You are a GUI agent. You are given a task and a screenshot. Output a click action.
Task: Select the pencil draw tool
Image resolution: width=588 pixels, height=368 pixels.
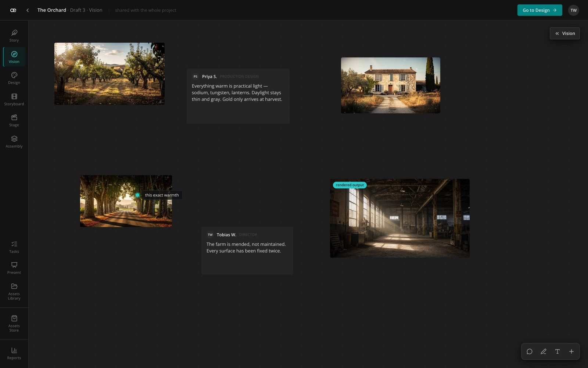pyautogui.click(x=544, y=351)
